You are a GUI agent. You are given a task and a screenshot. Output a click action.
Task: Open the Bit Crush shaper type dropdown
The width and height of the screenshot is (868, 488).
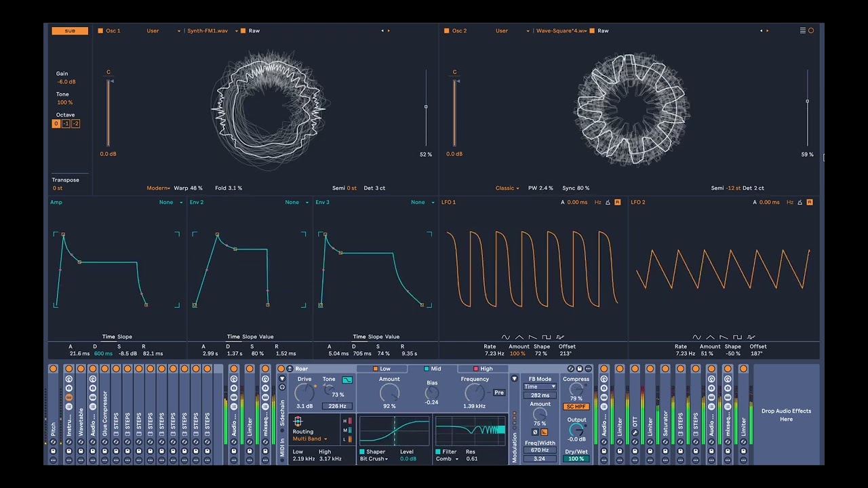click(374, 459)
